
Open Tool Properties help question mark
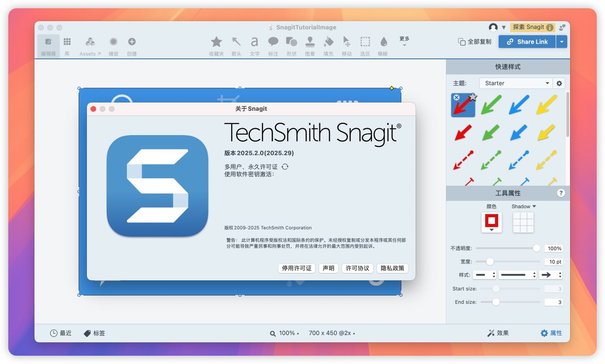[561, 193]
